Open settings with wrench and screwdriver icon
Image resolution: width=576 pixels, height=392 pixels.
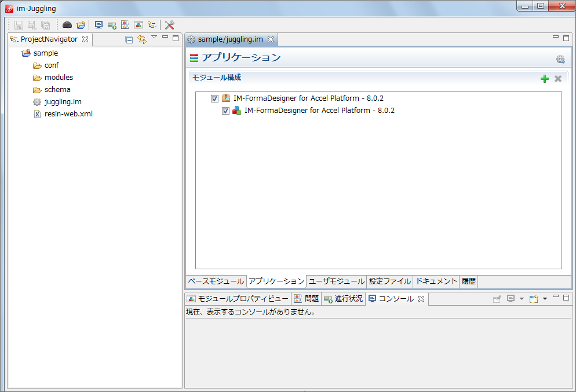click(x=169, y=25)
